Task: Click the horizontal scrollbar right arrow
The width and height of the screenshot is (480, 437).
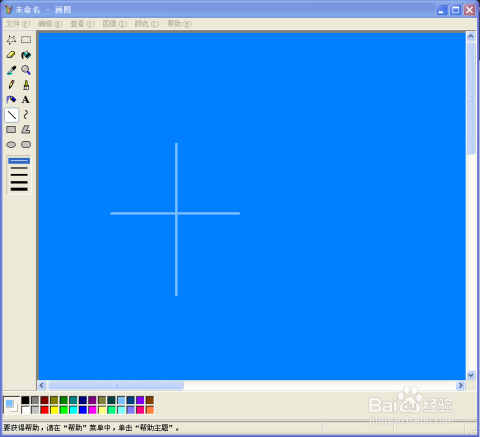Action: click(460, 385)
